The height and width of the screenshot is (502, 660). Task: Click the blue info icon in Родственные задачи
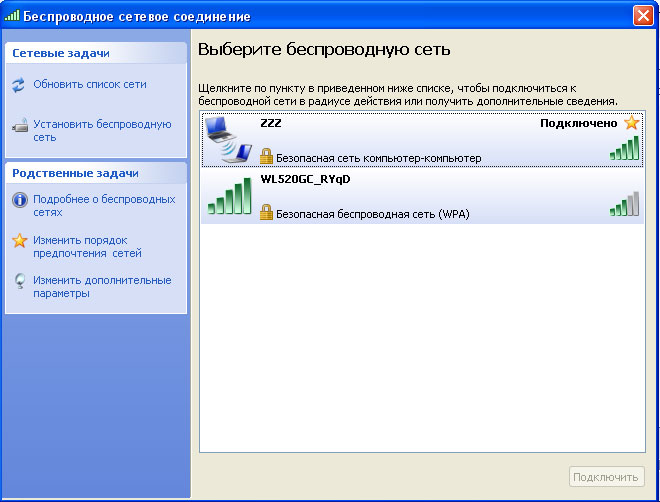click(19, 200)
